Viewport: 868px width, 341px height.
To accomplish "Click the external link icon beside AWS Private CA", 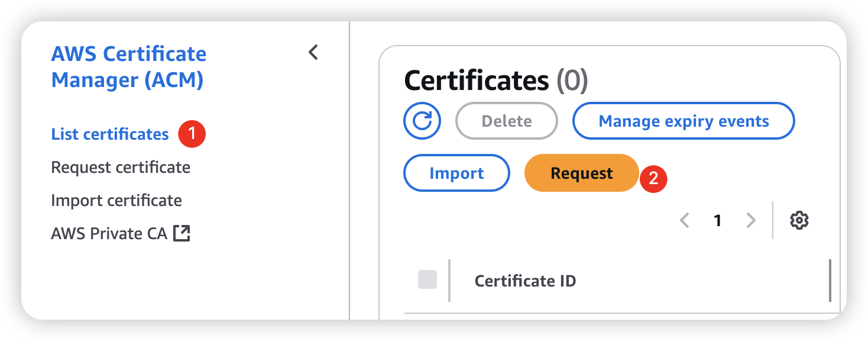I will point(182,233).
